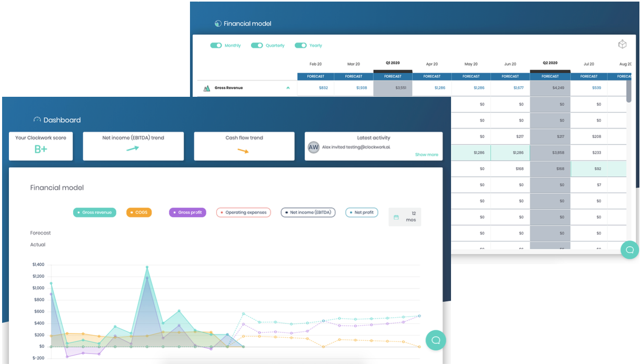The height and width of the screenshot is (364, 641).
Task: Select the Q1 2020 column header
Action: 392,62
